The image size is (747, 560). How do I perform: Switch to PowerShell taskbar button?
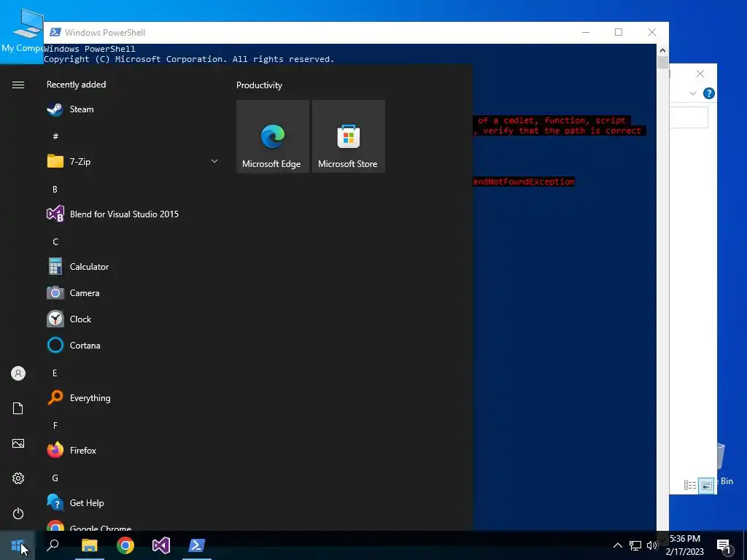pyautogui.click(x=197, y=545)
